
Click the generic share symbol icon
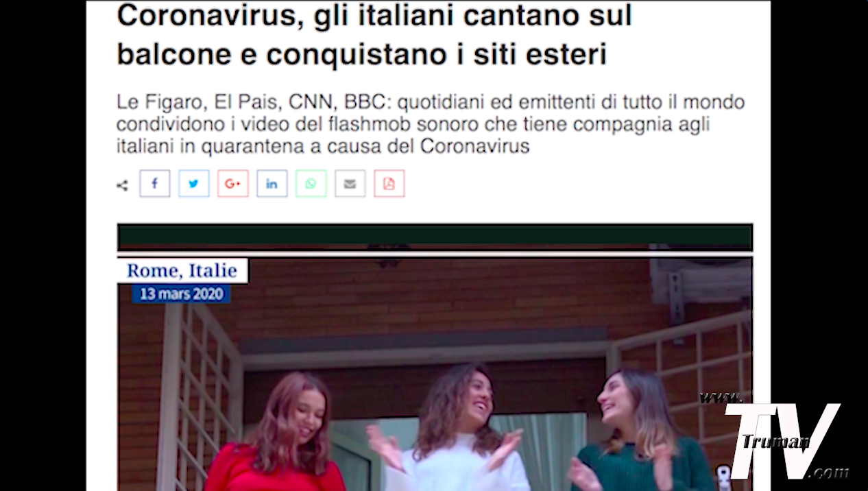coord(122,185)
